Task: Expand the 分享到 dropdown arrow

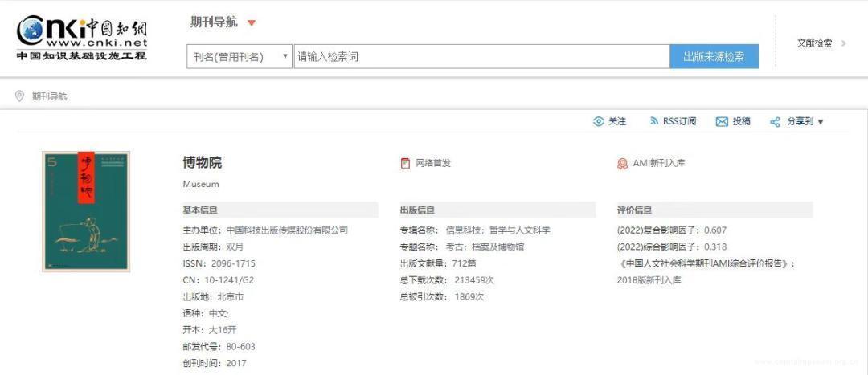Action: click(x=821, y=122)
